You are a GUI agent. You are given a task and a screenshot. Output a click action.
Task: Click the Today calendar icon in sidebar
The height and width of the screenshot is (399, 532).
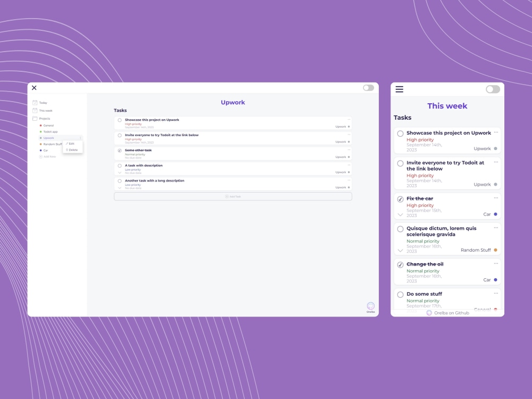35,103
